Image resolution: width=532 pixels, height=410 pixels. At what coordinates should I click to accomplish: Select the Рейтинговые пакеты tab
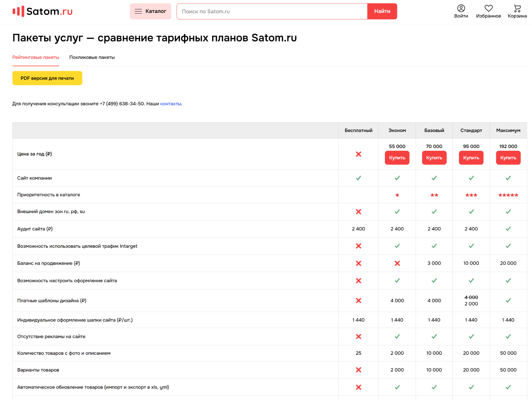point(36,58)
